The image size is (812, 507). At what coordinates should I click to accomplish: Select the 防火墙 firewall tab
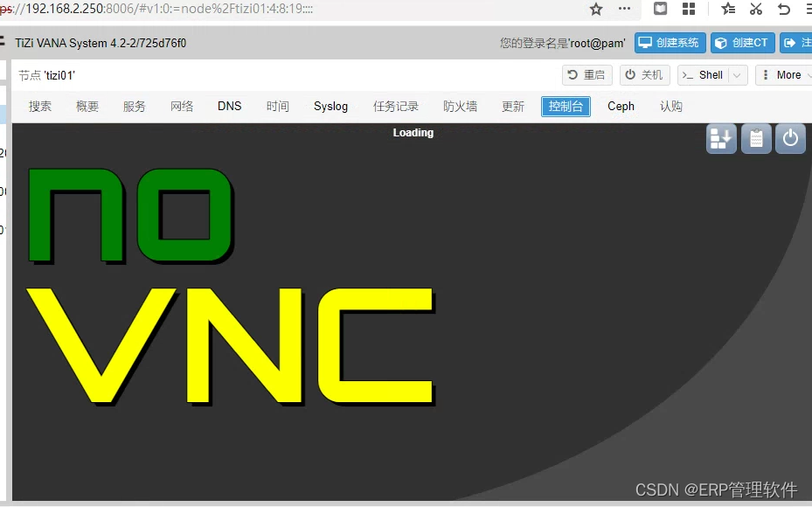[459, 106]
